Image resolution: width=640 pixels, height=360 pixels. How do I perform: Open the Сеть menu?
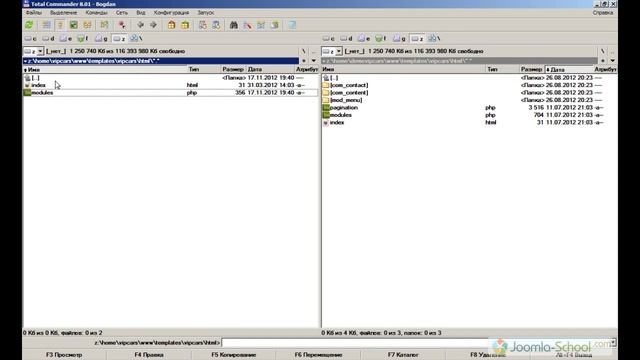(x=122, y=13)
